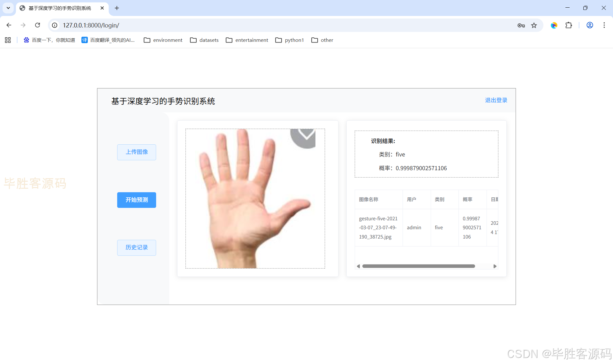Image resolution: width=613 pixels, height=364 pixels.
Task: Expand the tab search dropdown arrow
Action: point(8,8)
